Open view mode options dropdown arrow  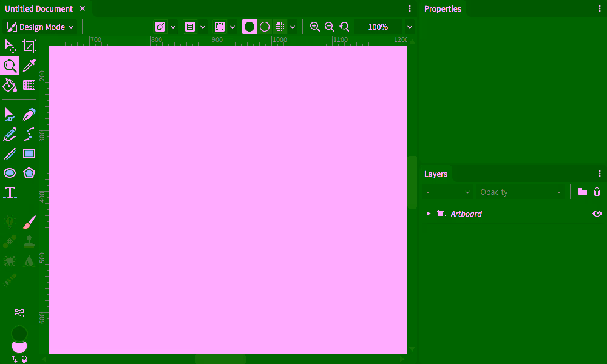coord(293,27)
